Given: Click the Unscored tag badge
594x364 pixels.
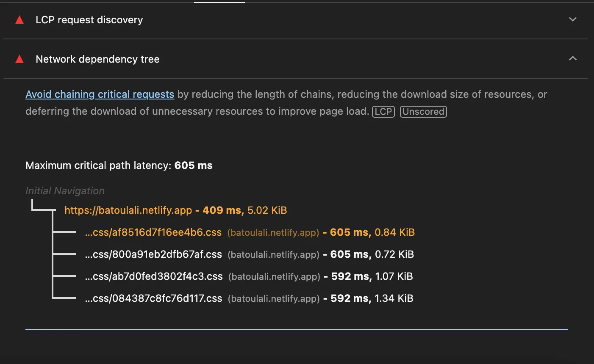Looking at the screenshot, I should pyautogui.click(x=423, y=112).
